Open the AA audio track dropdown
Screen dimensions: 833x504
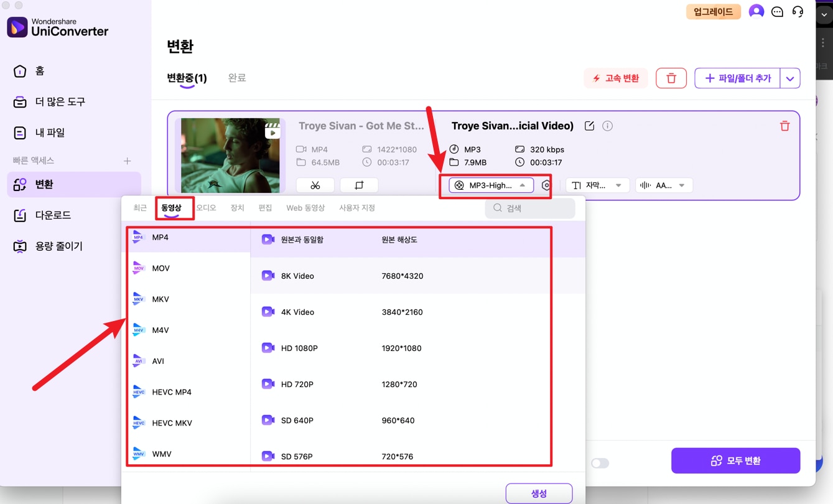(664, 185)
